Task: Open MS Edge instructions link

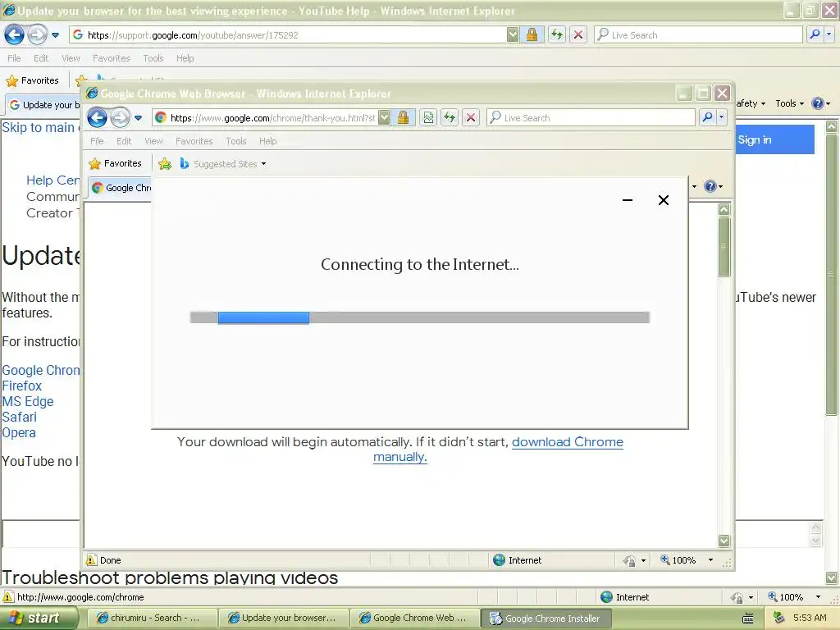Action: [28, 401]
